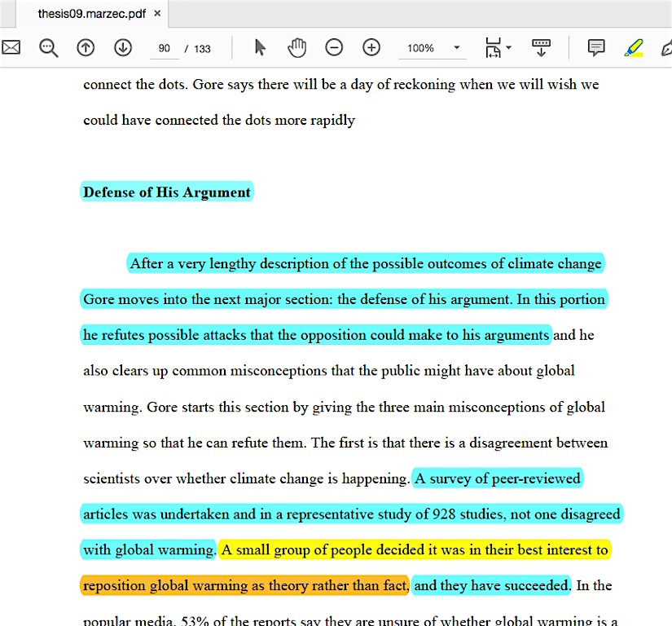This screenshot has height=626, width=672.
Task: Add a sticky note comment
Action: pyautogui.click(x=596, y=48)
